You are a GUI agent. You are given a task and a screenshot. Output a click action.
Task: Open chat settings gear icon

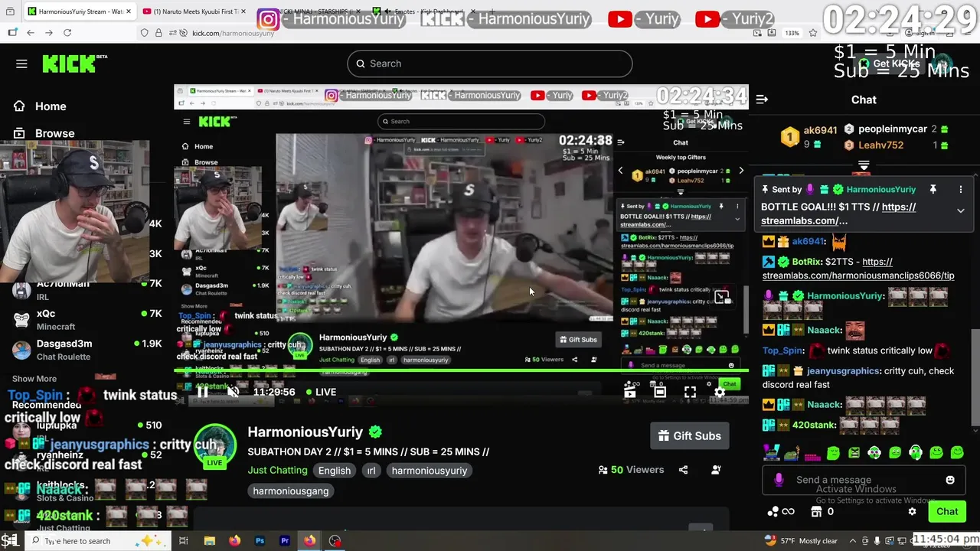(x=912, y=512)
